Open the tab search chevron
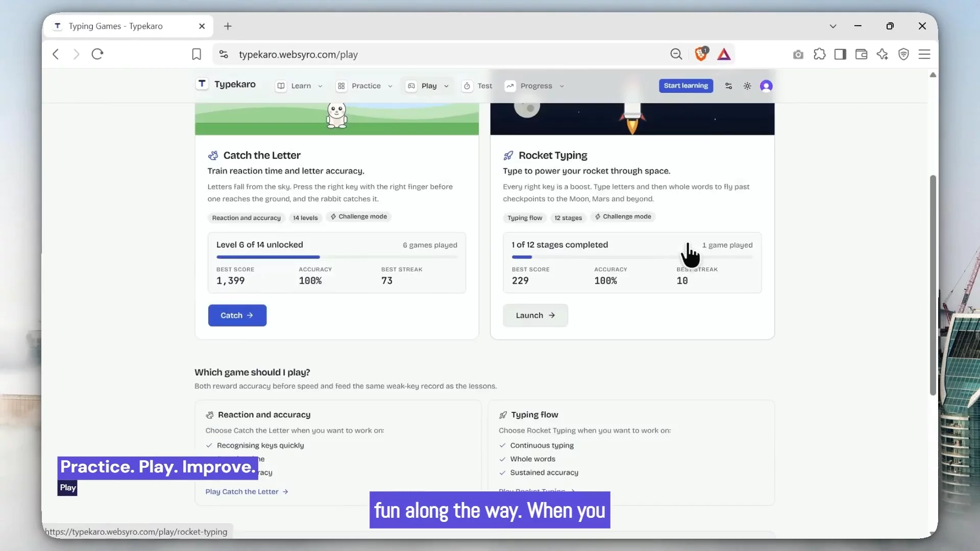Screen dimensions: 980x551 (833, 26)
